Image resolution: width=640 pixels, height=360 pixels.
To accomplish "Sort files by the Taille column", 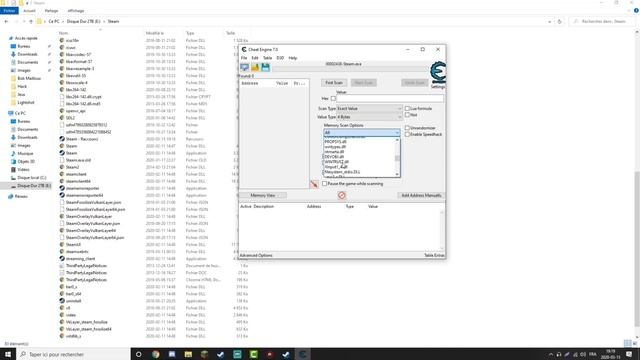I will [230, 33].
